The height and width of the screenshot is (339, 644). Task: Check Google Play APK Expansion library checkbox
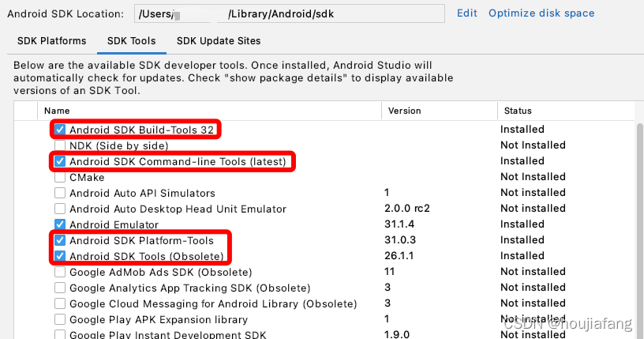click(x=60, y=319)
